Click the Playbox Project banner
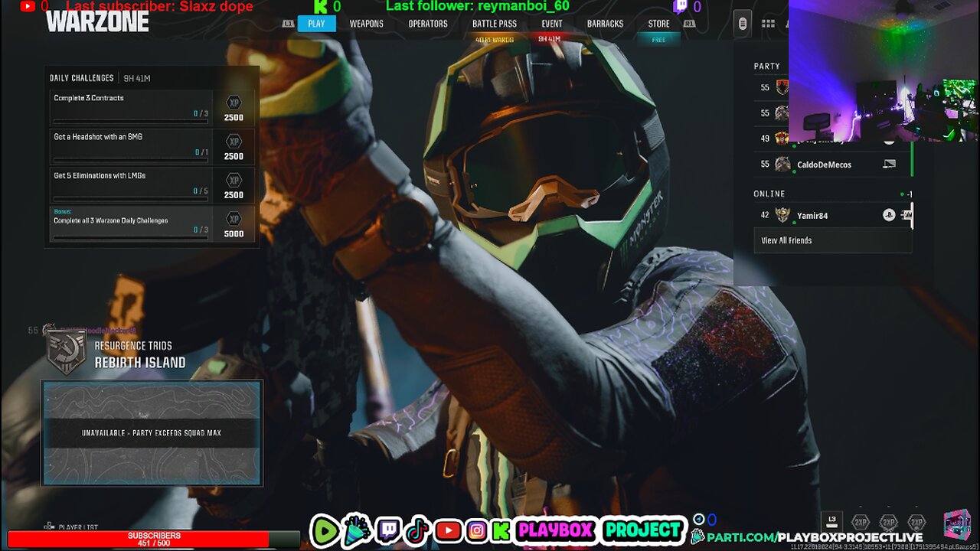This screenshot has height=551, width=980. [599, 530]
